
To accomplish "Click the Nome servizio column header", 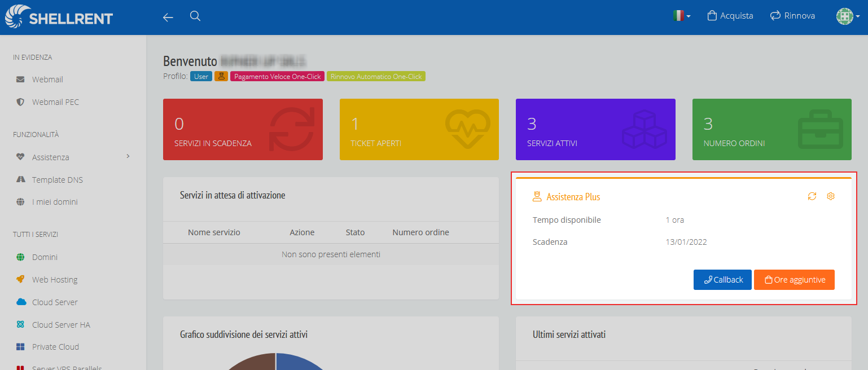I will tap(214, 232).
